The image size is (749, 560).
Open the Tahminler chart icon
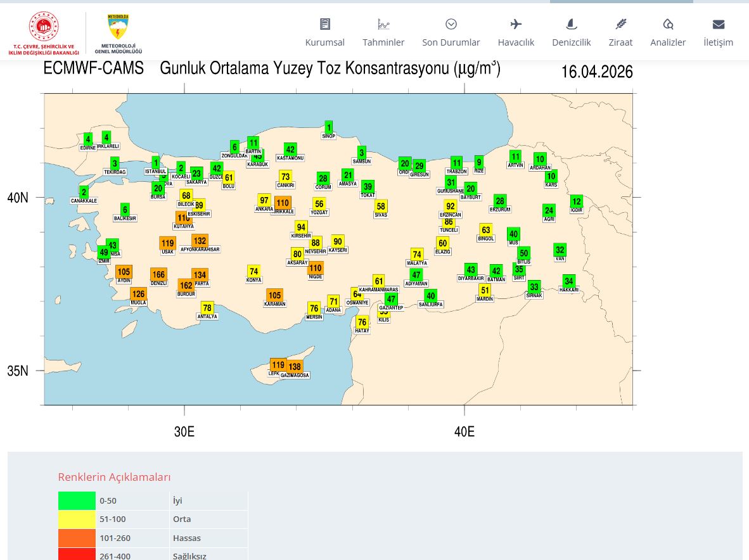pyautogui.click(x=383, y=24)
